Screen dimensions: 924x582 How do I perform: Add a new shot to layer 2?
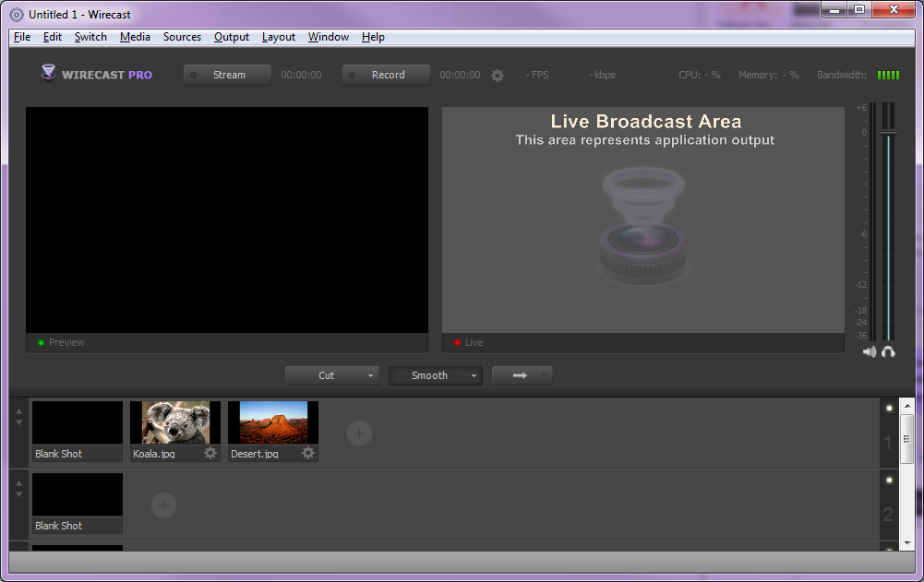163,505
